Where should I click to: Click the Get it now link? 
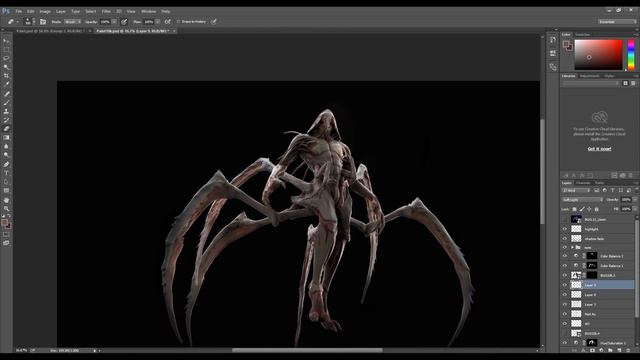pyautogui.click(x=599, y=149)
